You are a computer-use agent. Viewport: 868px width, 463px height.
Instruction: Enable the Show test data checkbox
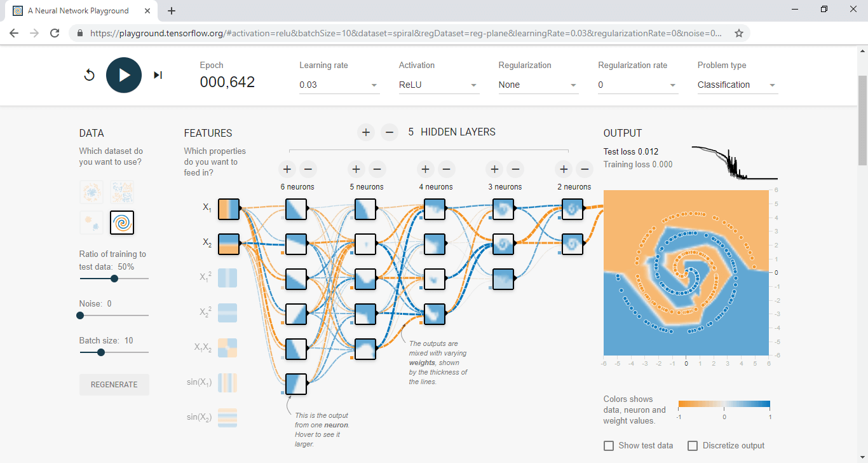[609, 446]
